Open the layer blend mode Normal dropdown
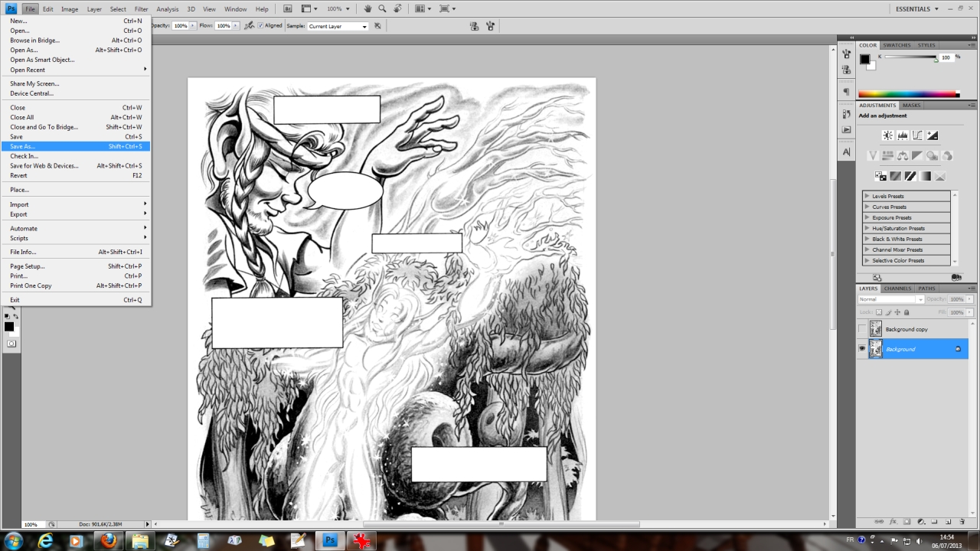Screen dimensions: 980x551 tap(891, 299)
